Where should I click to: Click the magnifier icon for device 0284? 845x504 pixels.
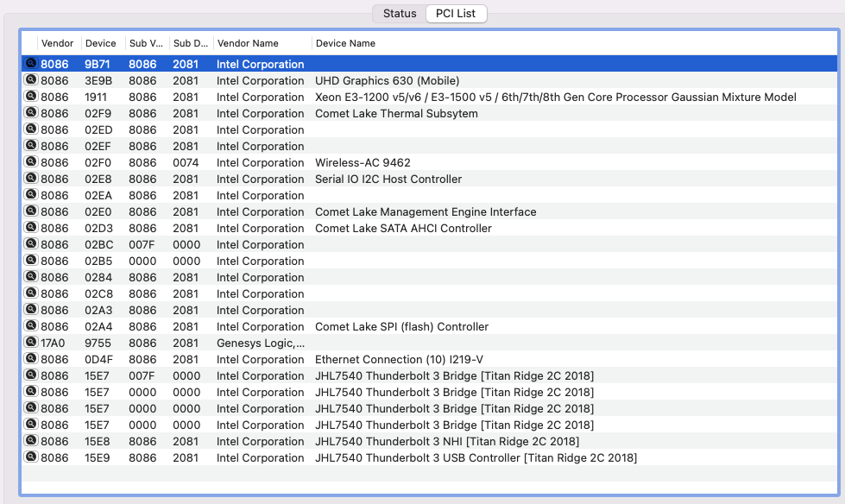point(31,277)
